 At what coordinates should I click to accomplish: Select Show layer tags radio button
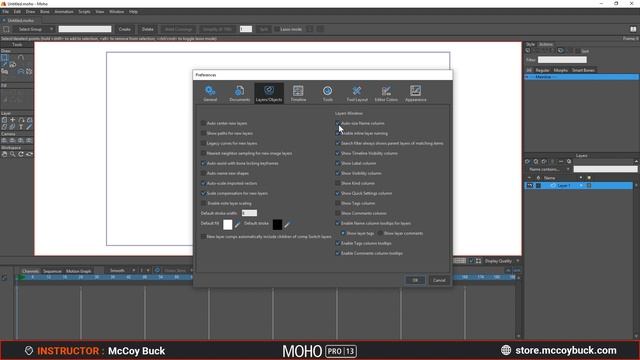(x=343, y=233)
